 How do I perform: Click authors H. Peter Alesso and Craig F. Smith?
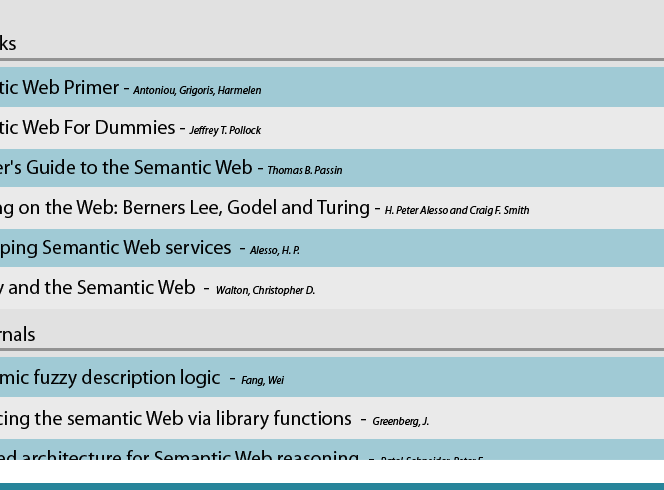[x=456, y=211]
